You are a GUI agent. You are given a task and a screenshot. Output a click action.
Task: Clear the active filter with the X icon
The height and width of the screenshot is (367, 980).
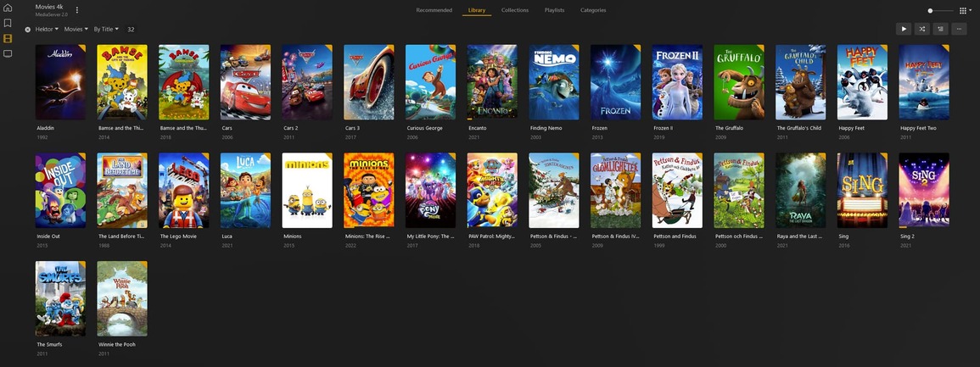[27, 30]
